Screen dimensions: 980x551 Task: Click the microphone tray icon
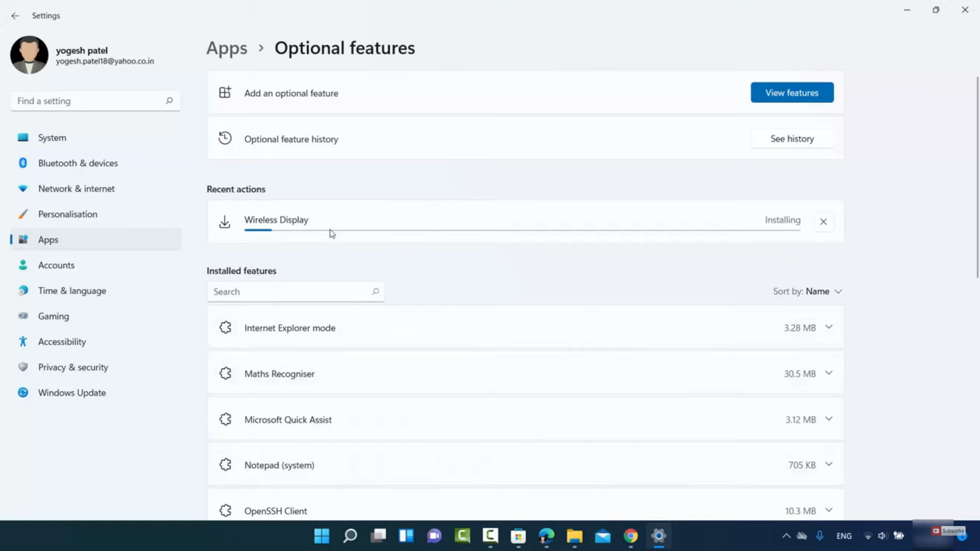[819, 536]
